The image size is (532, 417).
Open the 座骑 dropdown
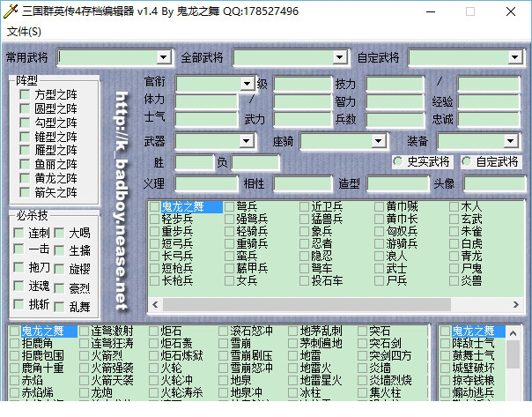(x=379, y=140)
